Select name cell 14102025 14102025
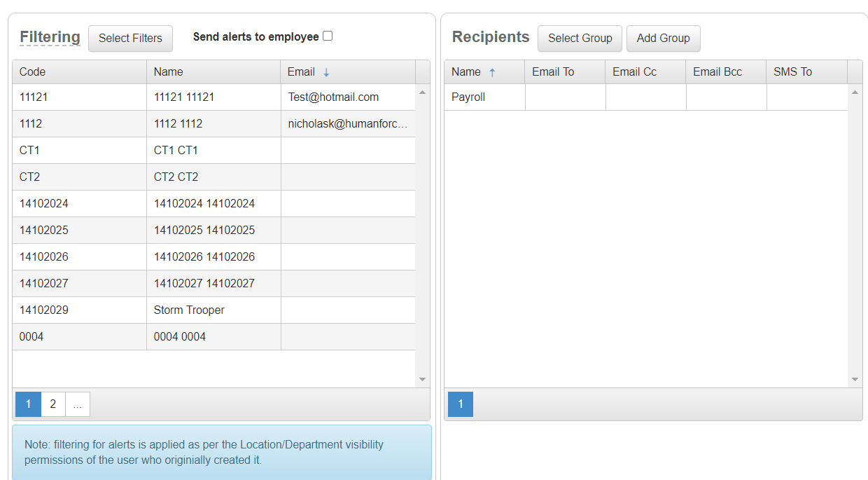The image size is (868, 480). (213, 231)
